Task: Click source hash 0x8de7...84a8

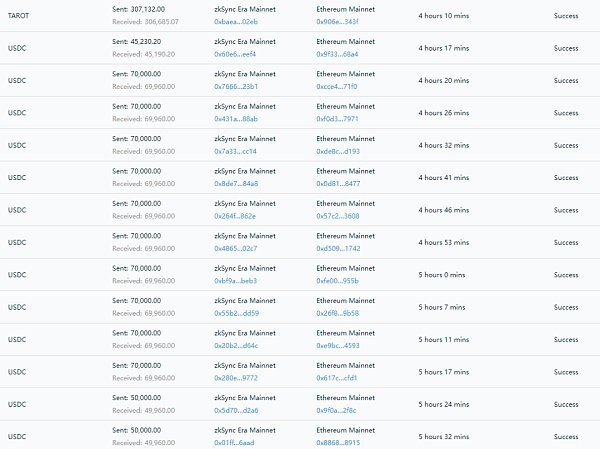Action: (x=236, y=184)
